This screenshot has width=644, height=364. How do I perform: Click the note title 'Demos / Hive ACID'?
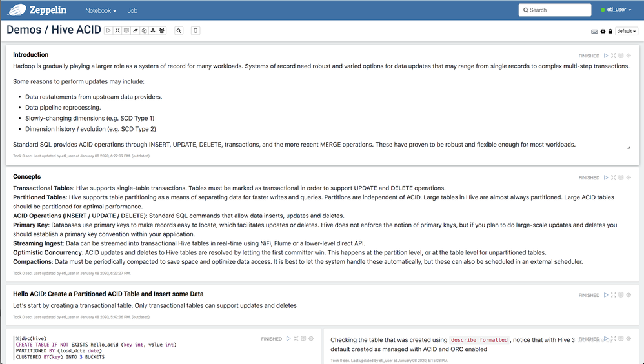(54, 30)
